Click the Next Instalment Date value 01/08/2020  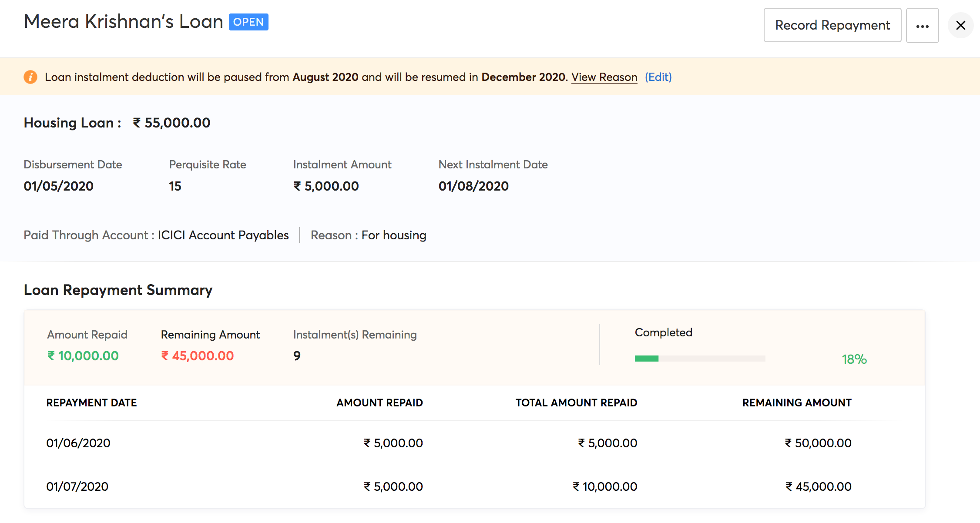click(x=473, y=186)
